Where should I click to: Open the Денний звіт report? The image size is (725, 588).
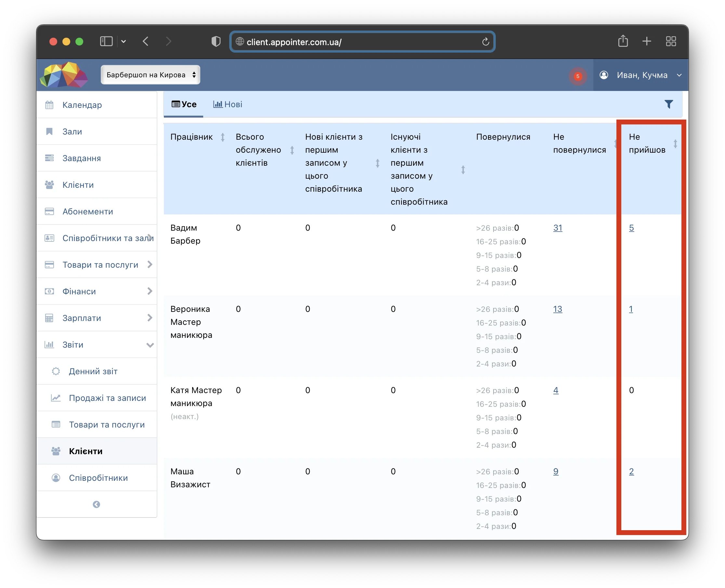(93, 372)
